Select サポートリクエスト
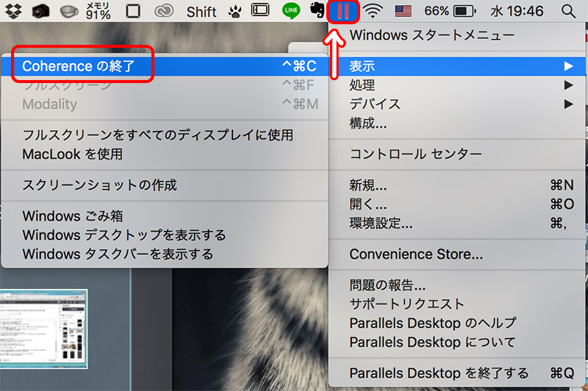The width and height of the screenshot is (588, 391). (457, 304)
